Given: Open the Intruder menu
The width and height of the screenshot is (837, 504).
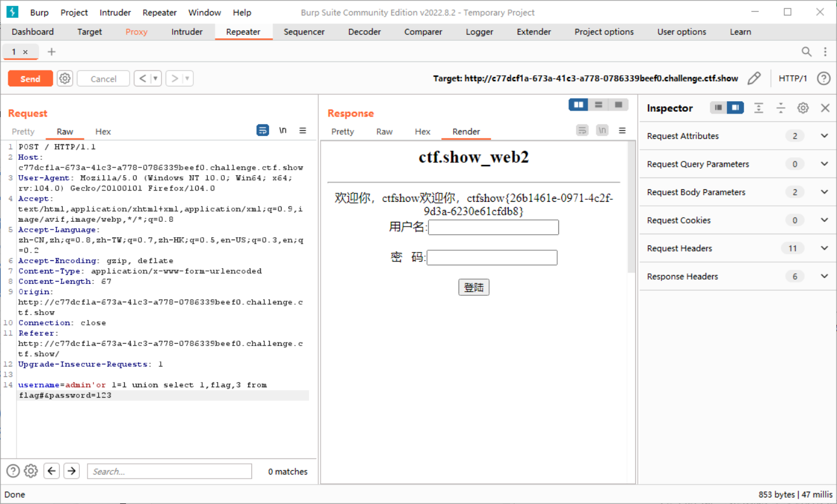Looking at the screenshot, I should click(115, 12).
